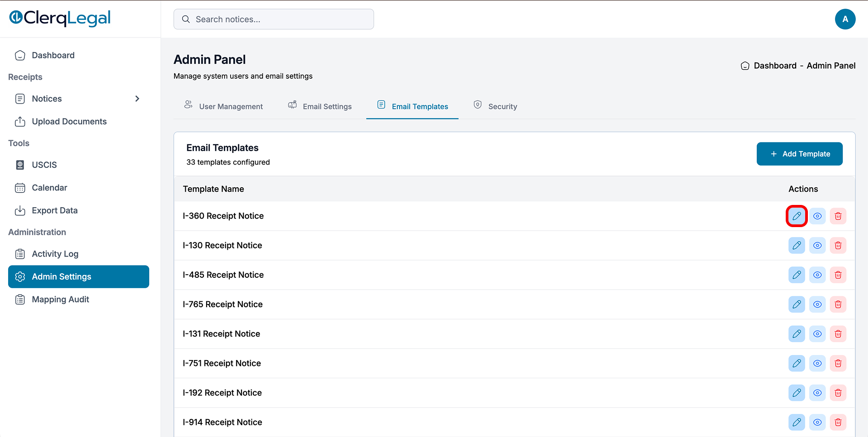Edit the I-360 Receipt Notice template
The image size is (868, 437).
coord(797,216)
